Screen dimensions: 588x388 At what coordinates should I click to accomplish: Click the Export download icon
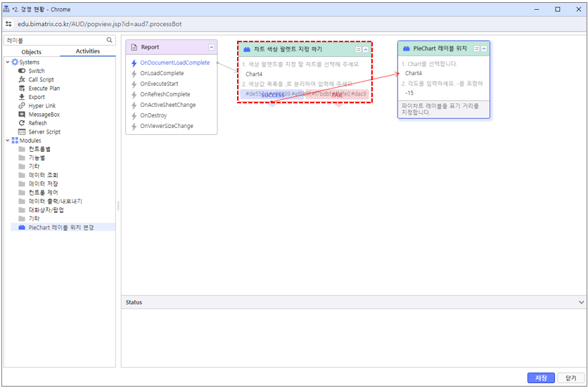point(23,97)
